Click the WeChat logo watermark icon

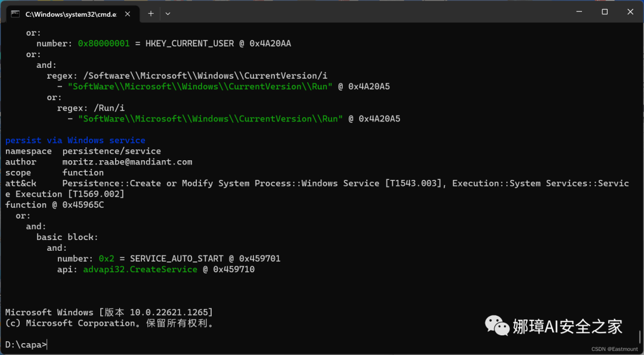[497, 325]
